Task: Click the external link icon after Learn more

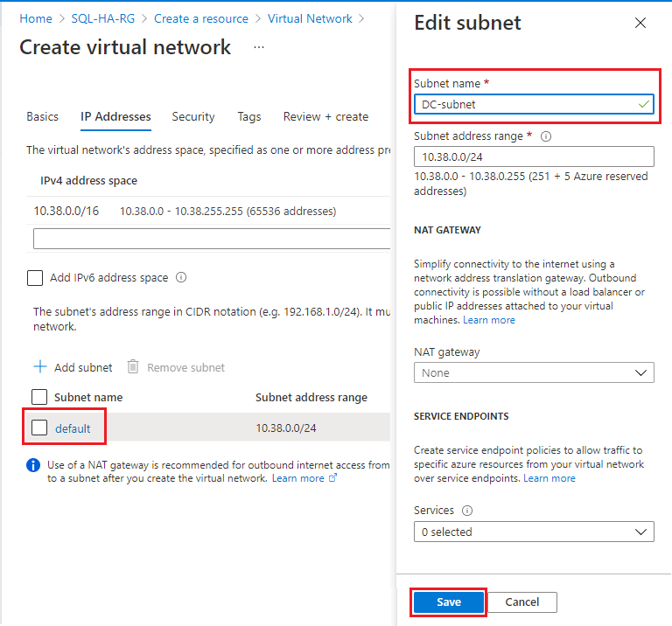Action: click(x=333, y=478)
